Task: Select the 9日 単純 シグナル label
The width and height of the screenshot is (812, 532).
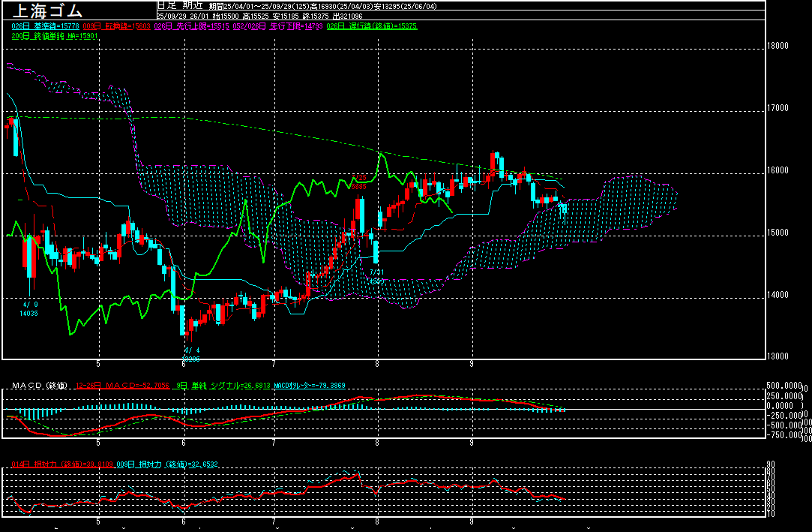Action: tap(223, 386)
